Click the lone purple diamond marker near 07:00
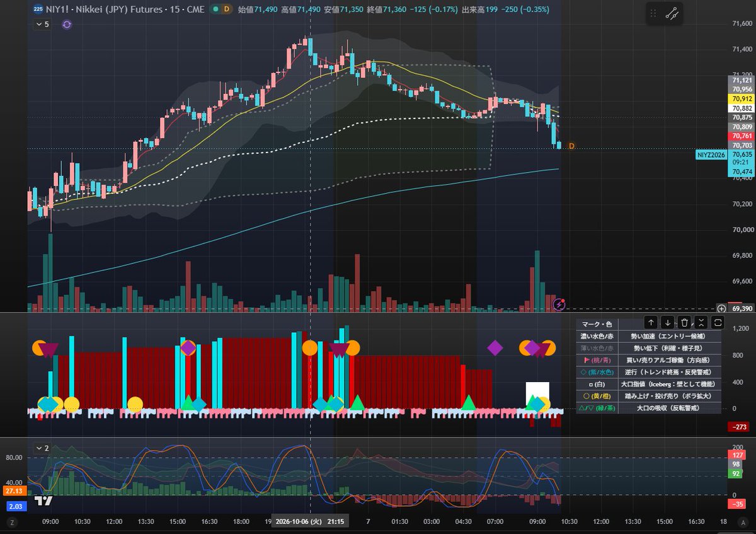The width and height of the screenshot is (756, 534). click(495, 347)
